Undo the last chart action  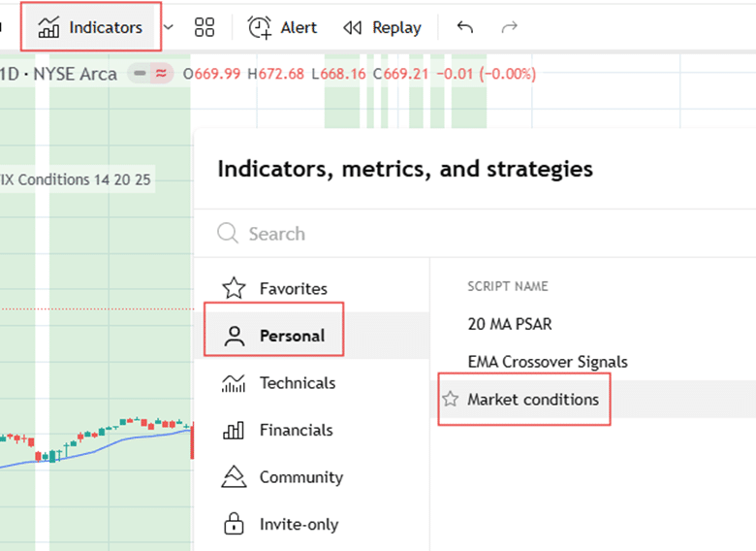coord(465,27)
